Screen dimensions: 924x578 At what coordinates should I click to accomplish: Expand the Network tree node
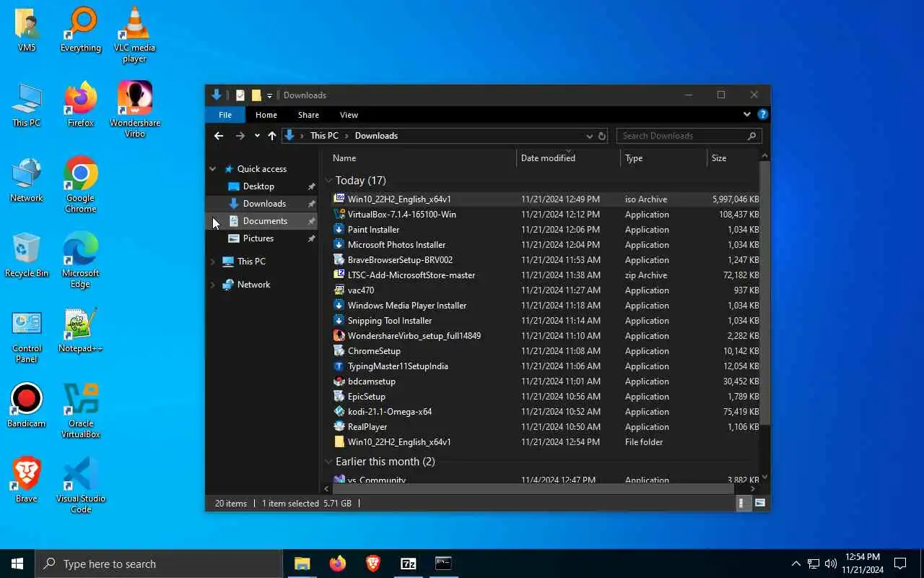[x=213, y=285]
